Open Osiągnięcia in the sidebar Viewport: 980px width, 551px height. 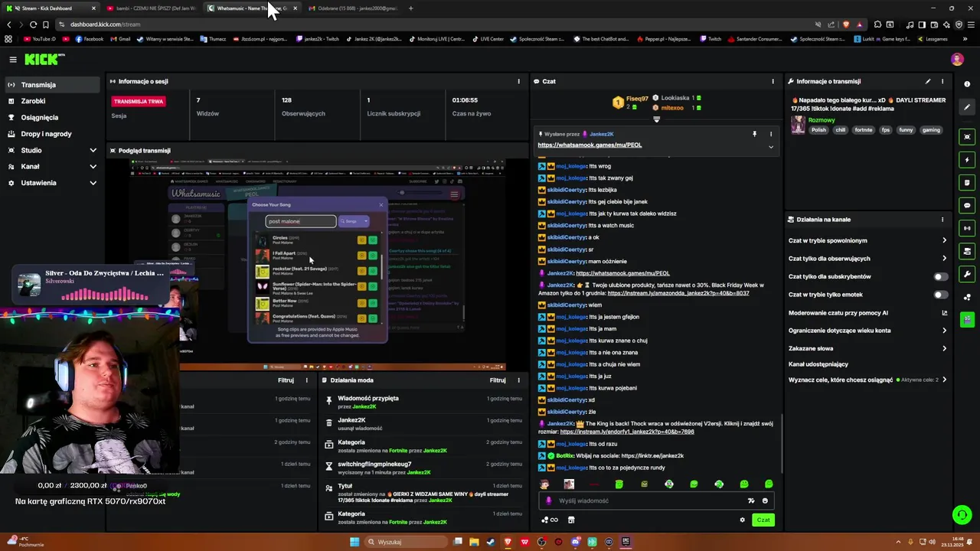point(52,118)
